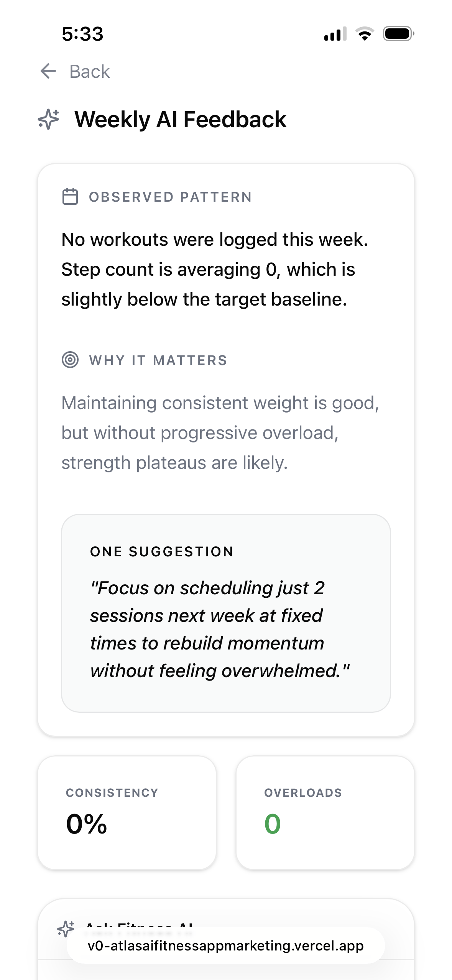The image size is (452, 980).
Task: Tap the One Suggestion heading
Action: [162, 552]
